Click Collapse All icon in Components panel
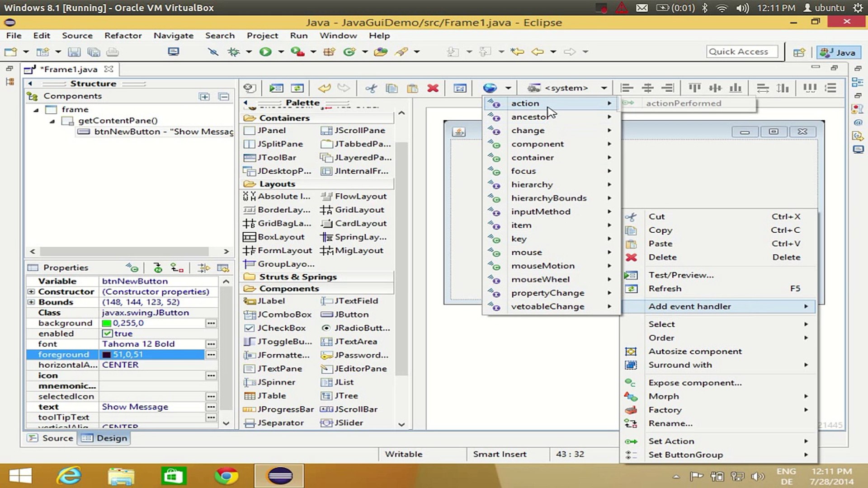Viewport: 868px width, 488px height. pos(224,96)
